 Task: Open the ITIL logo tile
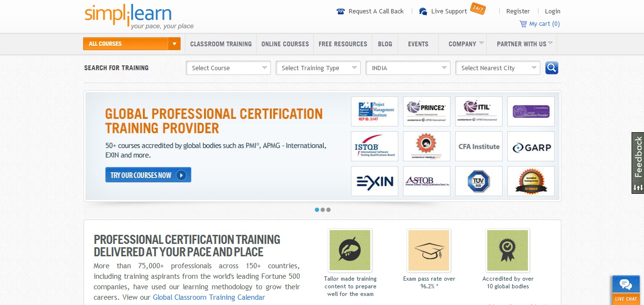pyautogui.click(x=479, y=111)
